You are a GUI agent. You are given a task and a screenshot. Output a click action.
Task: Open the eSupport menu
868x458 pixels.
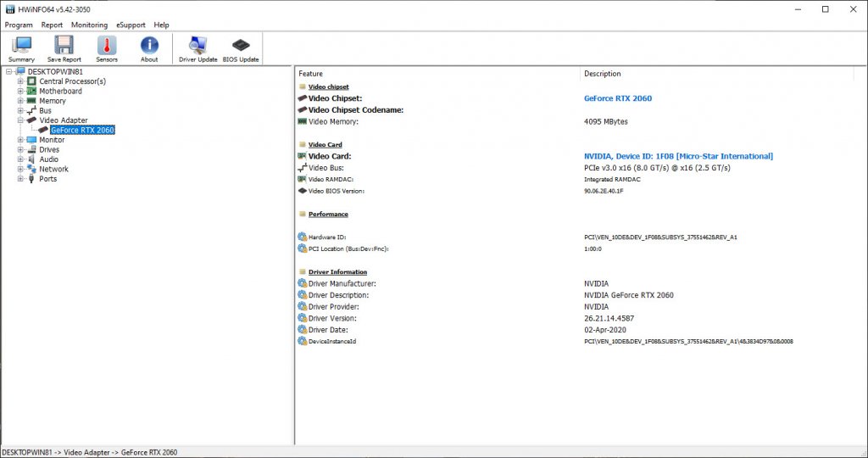click(x=131, y=25)
